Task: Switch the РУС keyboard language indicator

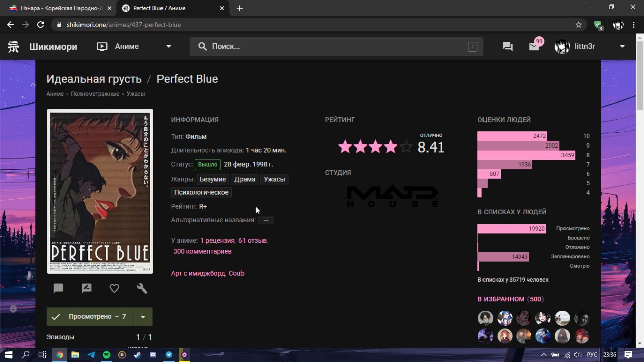Action: click(592, 355)
